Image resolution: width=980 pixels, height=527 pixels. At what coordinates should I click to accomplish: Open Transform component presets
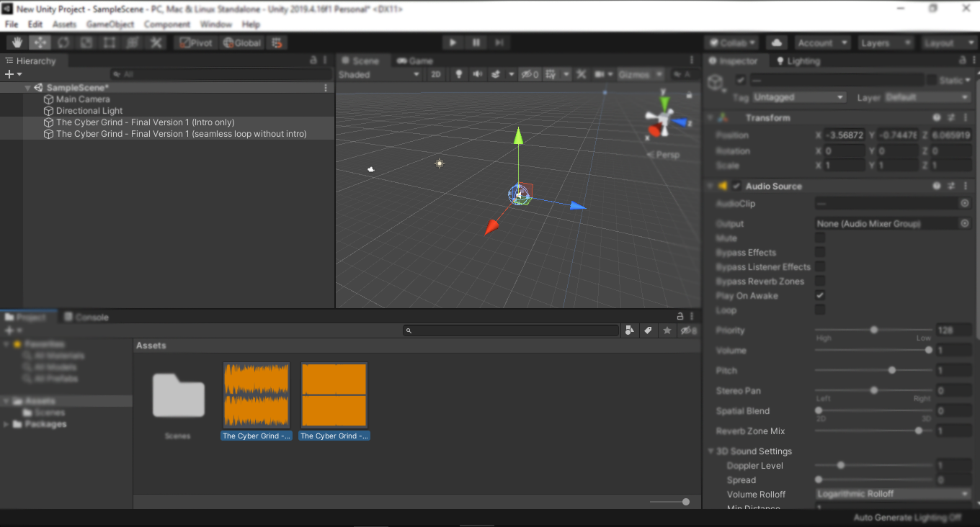tap(951, 117)
